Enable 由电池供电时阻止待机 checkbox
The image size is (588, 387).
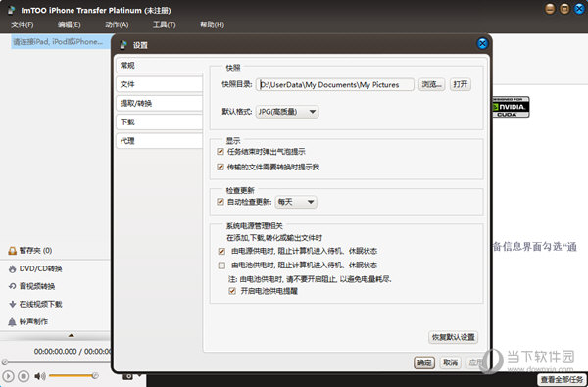click(x=221, y=266)
